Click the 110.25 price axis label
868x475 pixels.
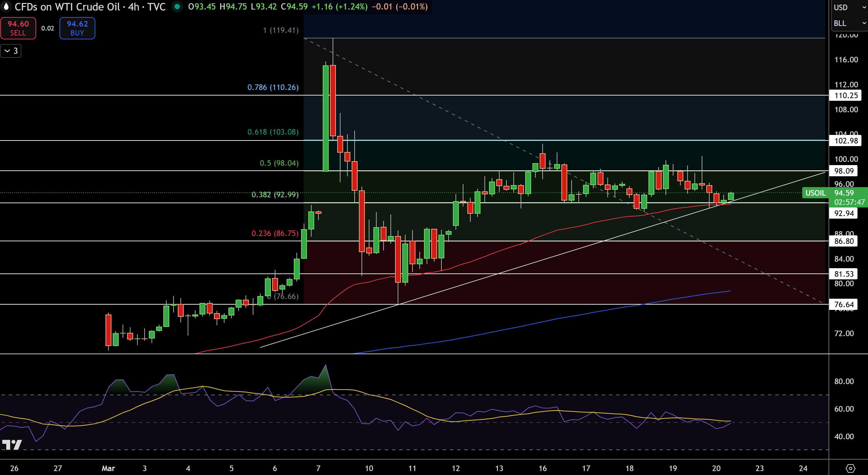846,95
